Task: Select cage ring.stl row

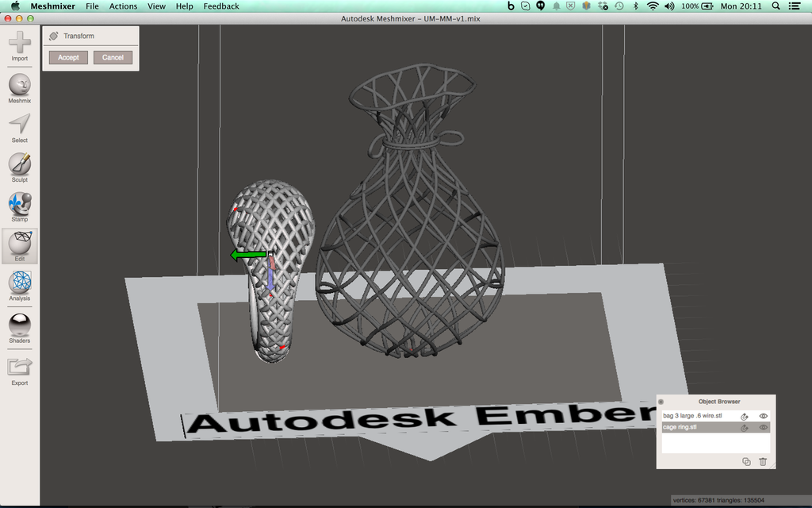Action: pyautogui.click(x=716, y=427)
